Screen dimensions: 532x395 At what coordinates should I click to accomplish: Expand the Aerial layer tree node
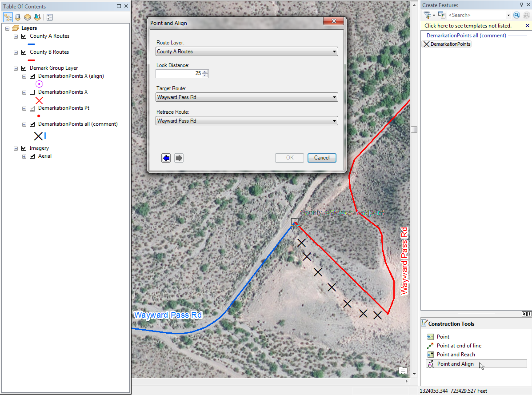[24, 157]
